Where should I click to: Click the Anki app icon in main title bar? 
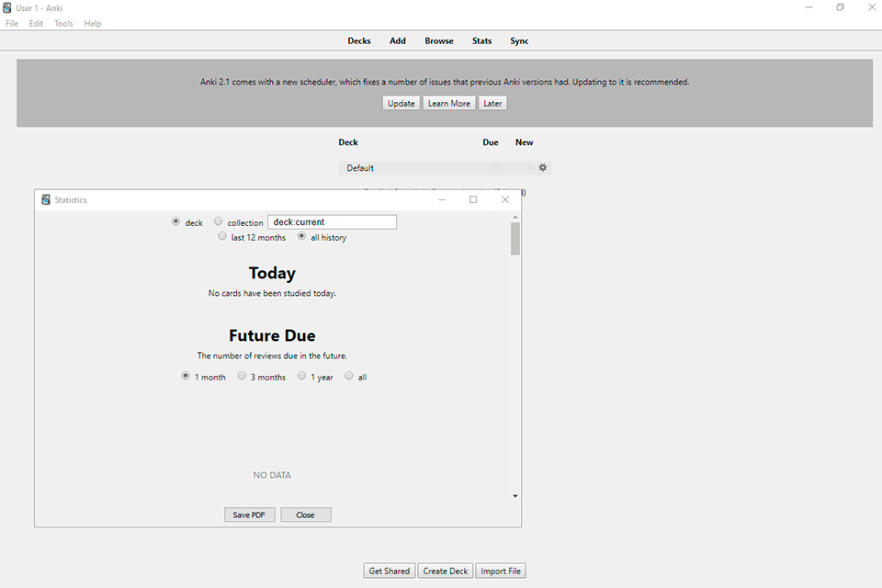coord(6,8)
